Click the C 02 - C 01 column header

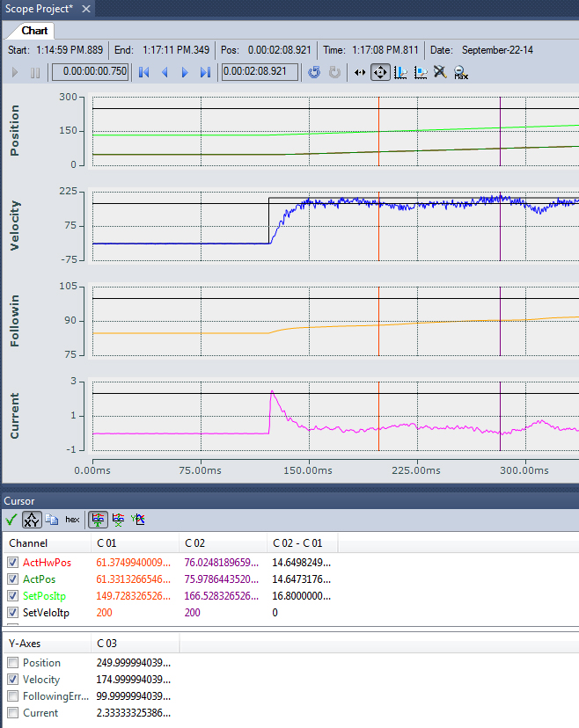(x=303, y=543)
